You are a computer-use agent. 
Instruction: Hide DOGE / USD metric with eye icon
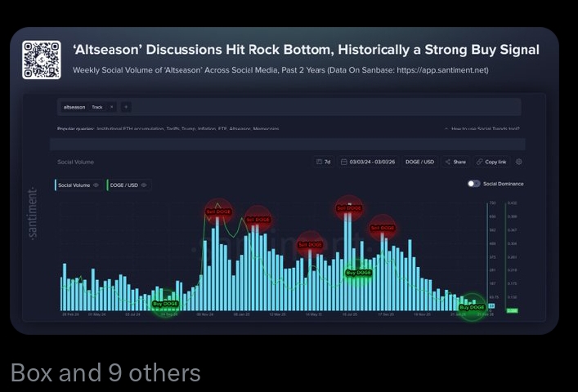144,185
